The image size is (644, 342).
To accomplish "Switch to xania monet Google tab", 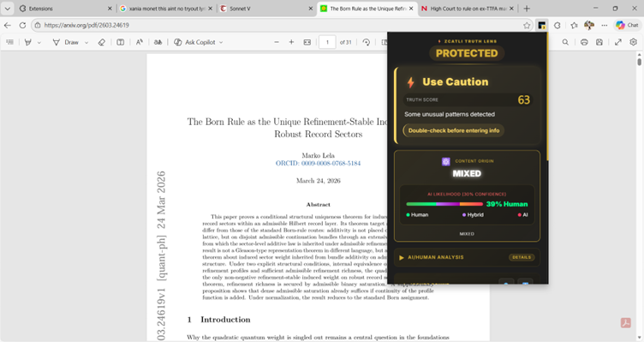I will pos(164,9).
